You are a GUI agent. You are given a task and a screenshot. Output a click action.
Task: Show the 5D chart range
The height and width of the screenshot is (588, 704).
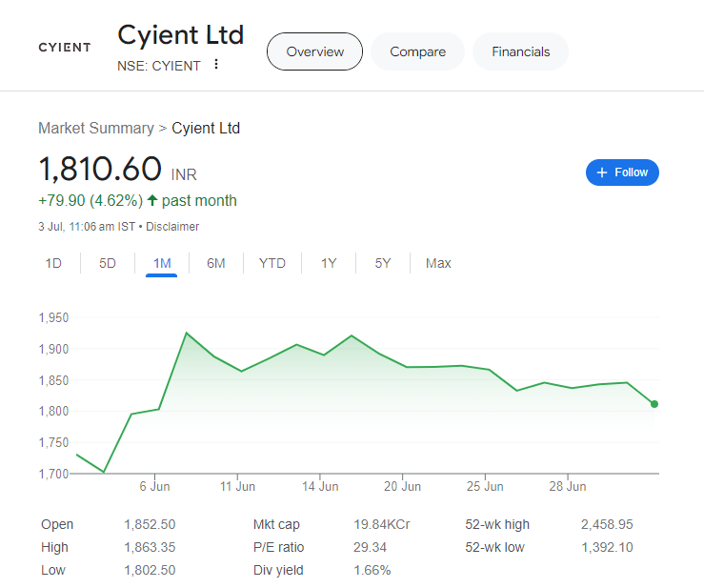(x=108, y=263)
